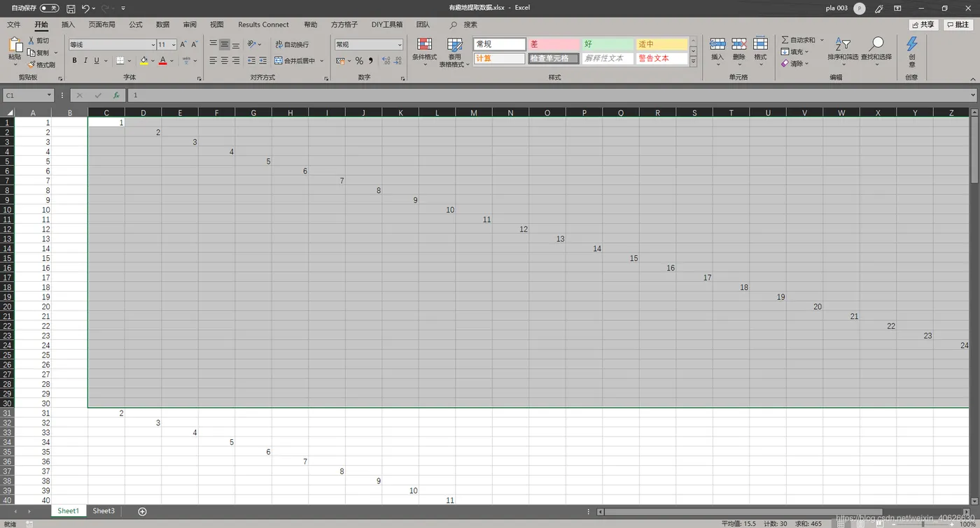Screen dimensions: 980x528
Task: Open Conditional Formatting (条件格式)
Action: [x=424, y=52]
